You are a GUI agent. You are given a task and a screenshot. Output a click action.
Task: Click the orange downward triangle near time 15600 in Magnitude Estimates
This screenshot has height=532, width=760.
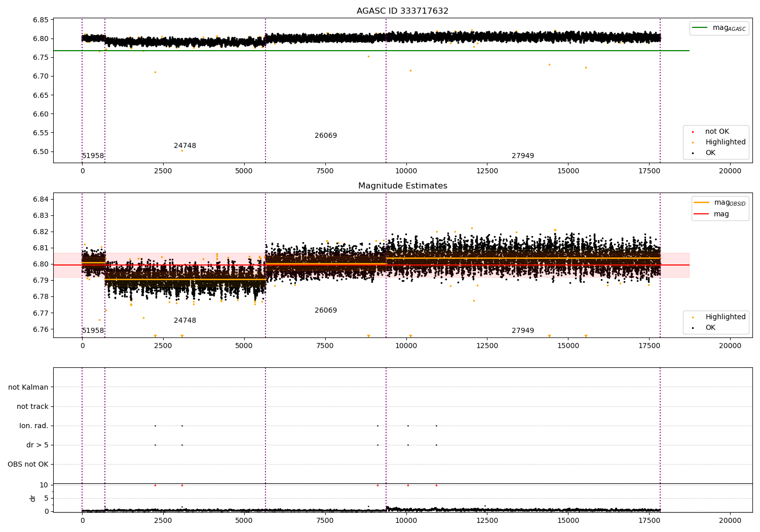click(x=586, y=336)
